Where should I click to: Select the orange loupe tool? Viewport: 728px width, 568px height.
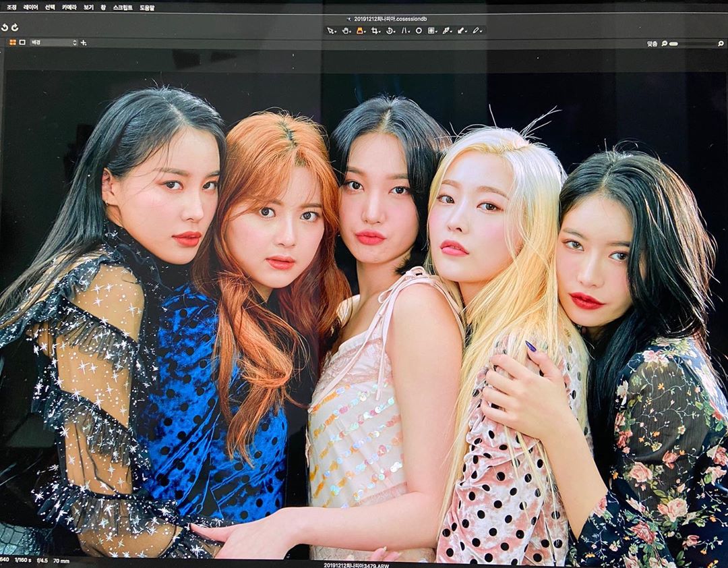click(360, 30)
